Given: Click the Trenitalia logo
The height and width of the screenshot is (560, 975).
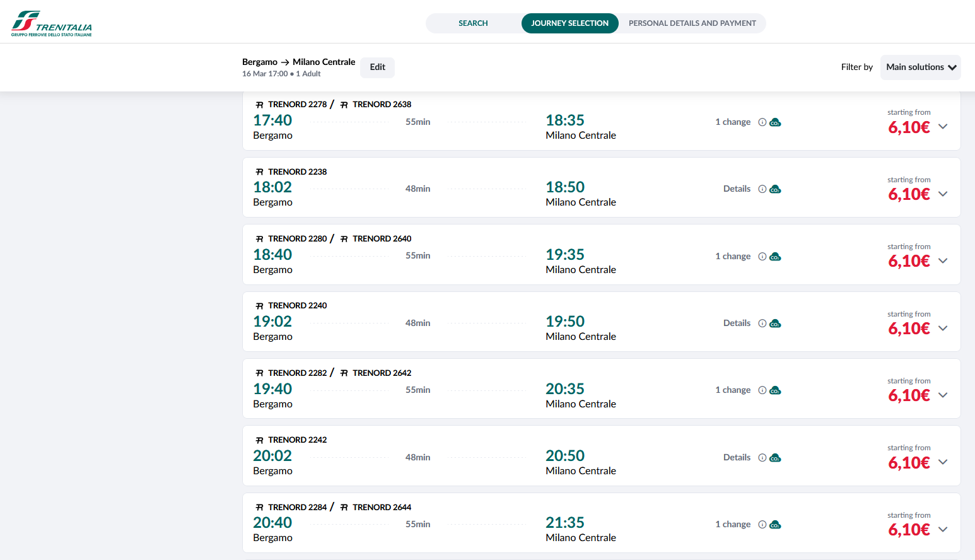Looking at the screenshot, I should tap(51, 23).
